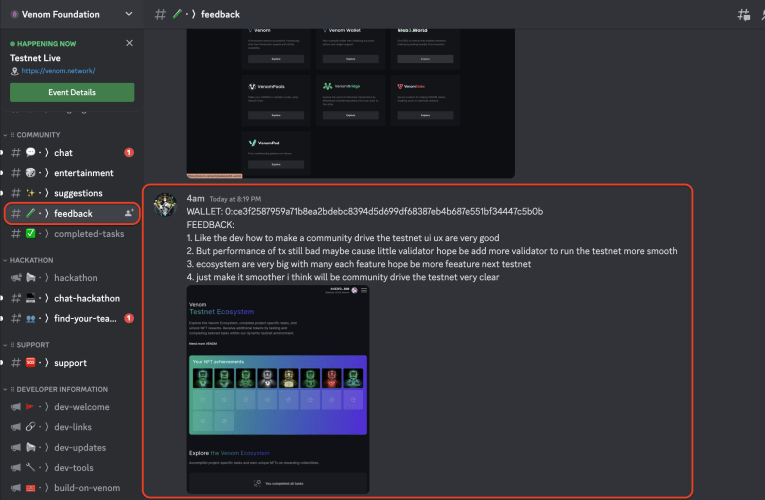The width and height of the screenshot is (765, 500).
Task: Open the build-on-venom channel
Action: [x=72, y=488]
